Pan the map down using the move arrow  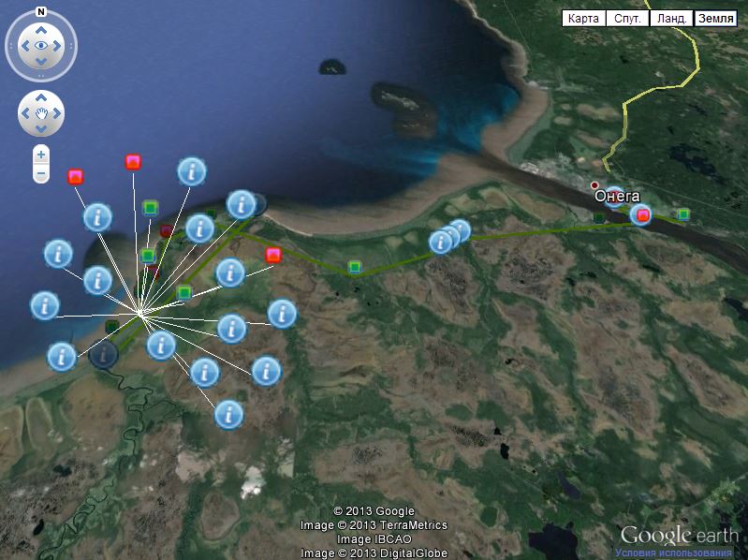[41, 130]
